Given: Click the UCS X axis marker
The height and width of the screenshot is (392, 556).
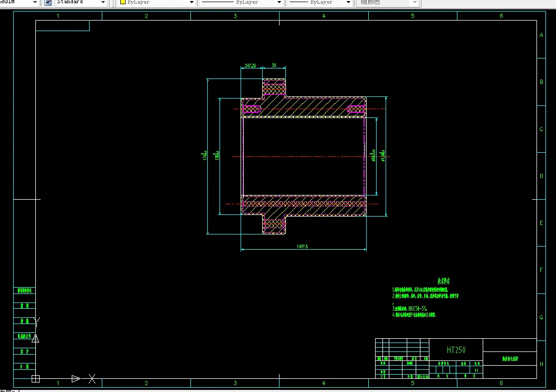Looking at the screenshot, I should click(92, 379).
